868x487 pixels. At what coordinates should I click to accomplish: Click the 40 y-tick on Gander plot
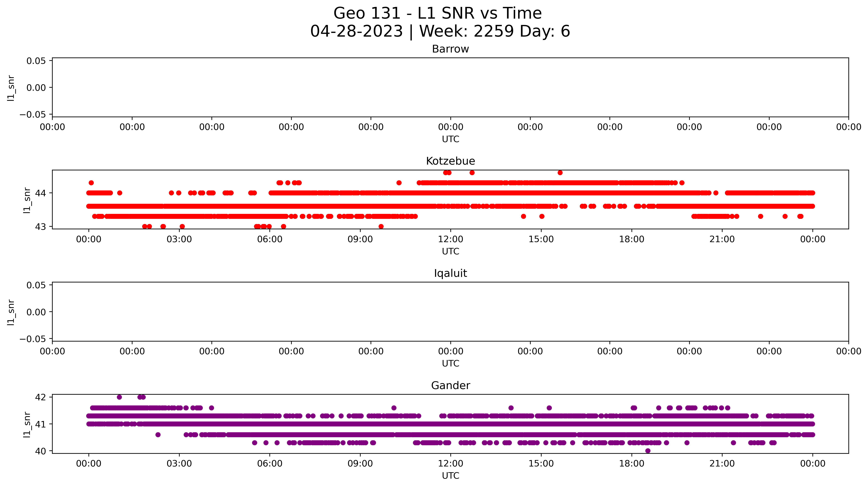40,451
